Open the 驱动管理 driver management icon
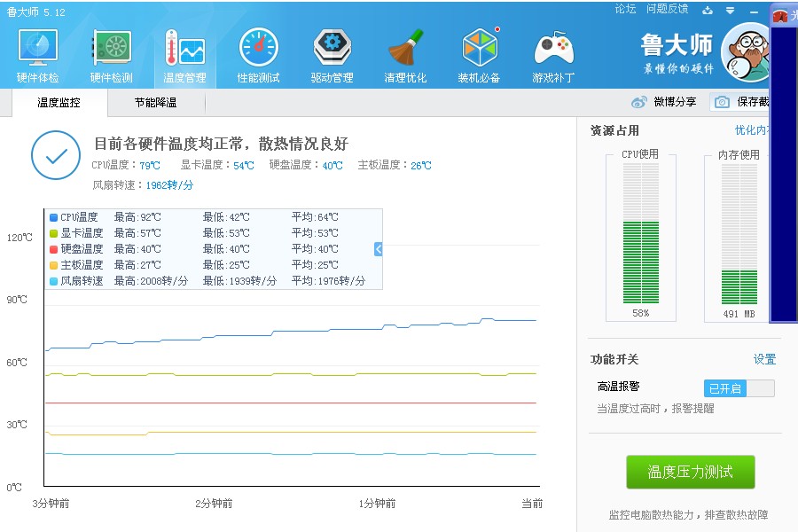This screenshot has width=798, height=532. [x=332, y=55]
